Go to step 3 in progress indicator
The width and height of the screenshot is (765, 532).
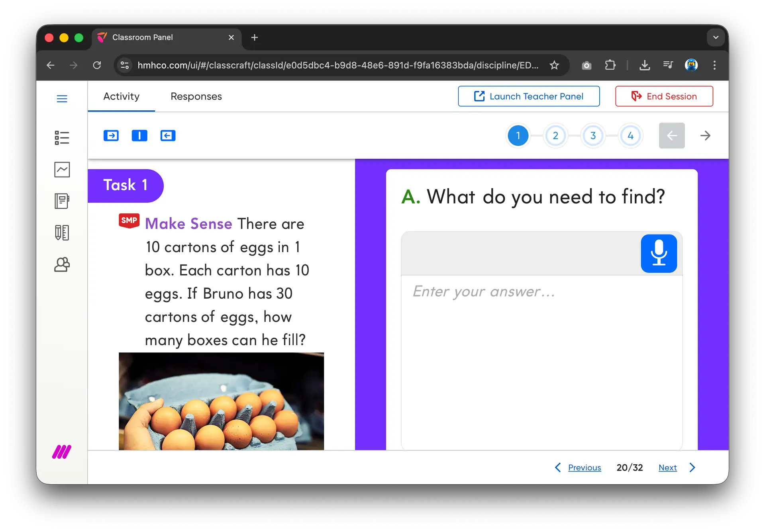[592, 136]
